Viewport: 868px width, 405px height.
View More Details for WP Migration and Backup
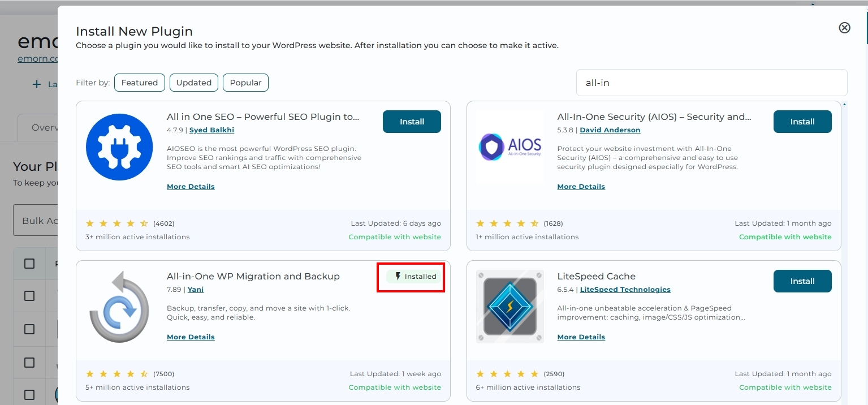(191, 337)
